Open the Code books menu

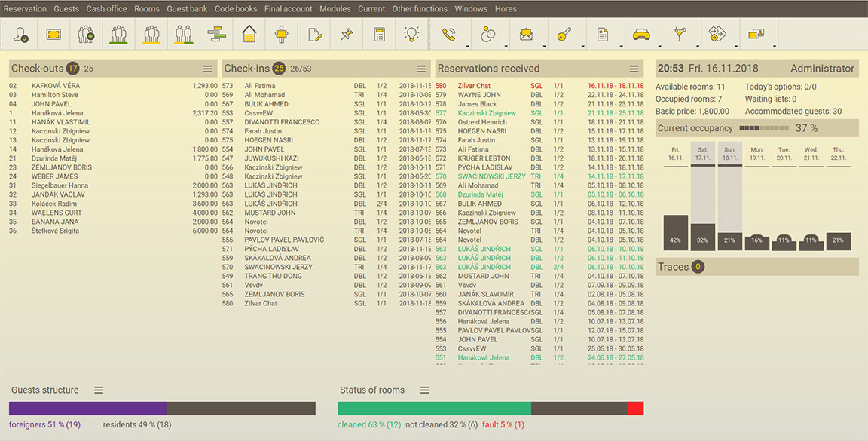coord(236,9)
